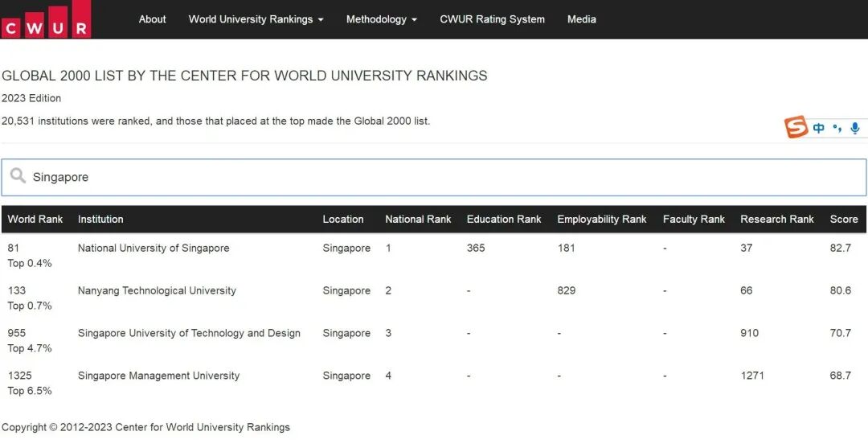Sort by Faculty Rank column header
Screen dimensions: 868x448
(x=694, y=220)
